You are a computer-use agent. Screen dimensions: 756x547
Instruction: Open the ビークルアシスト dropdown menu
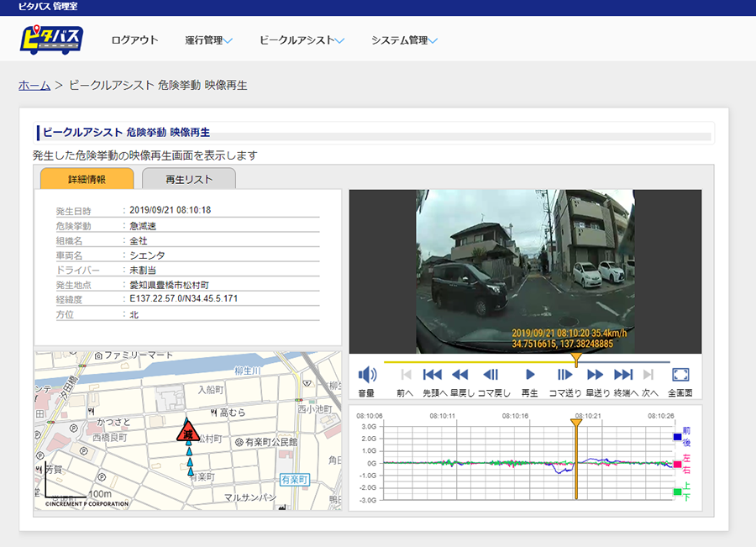click(302, 40)
